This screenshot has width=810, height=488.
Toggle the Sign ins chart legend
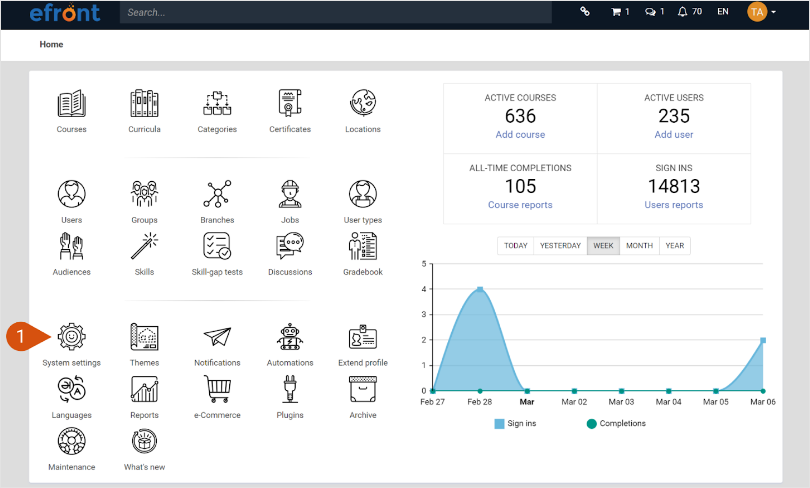[x=516, y=424]
